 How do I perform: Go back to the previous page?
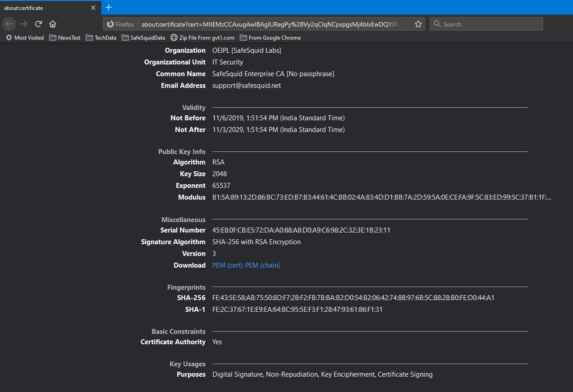pyautogui.click(x=9, y=24)
